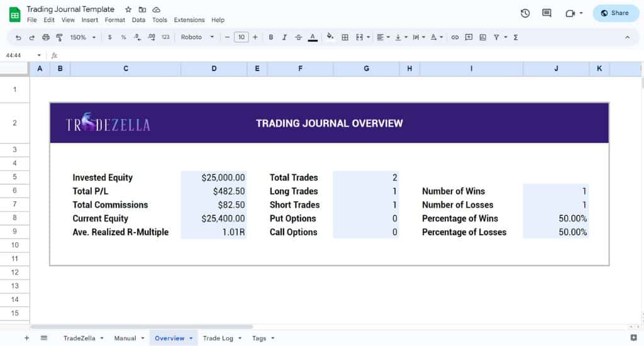Select the paint format tool

pyautogui.click(x=60, y=37)
